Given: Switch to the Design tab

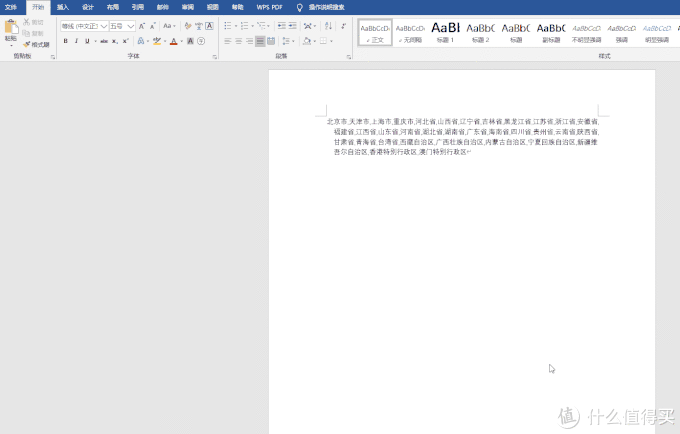Looking at the screenshot, I should (x=88, y=7).
